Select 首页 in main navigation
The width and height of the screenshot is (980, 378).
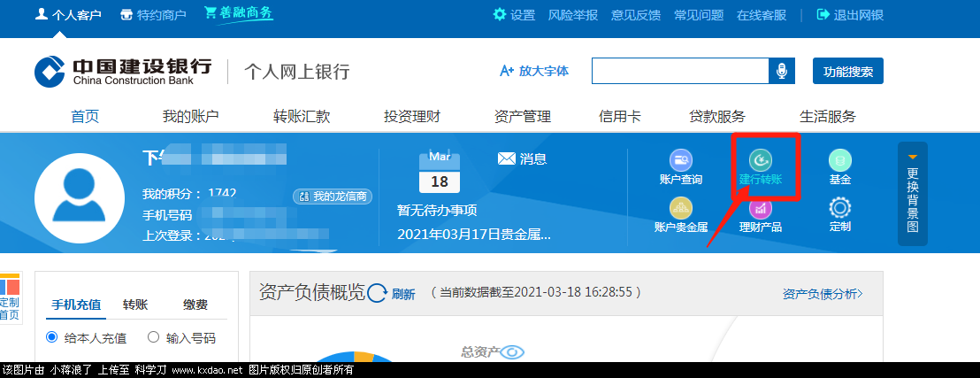point(85,116)
